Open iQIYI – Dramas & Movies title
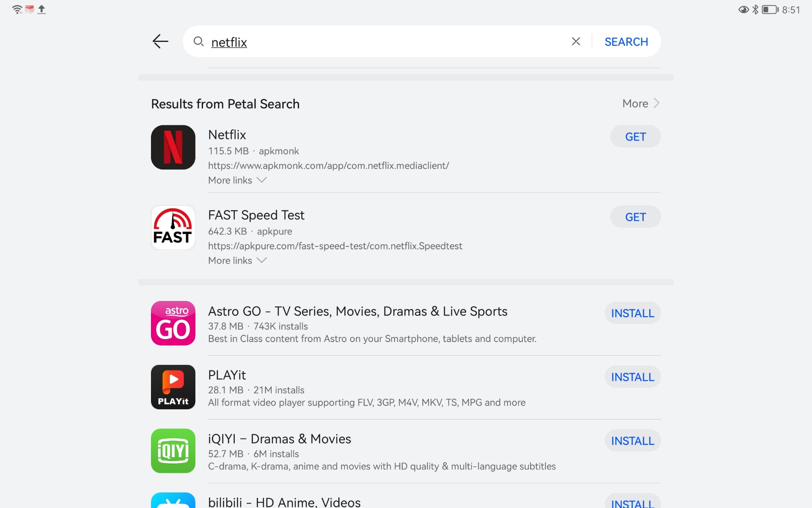The width and height of the screenshot is (812, 508). click(x=280, y=439)
